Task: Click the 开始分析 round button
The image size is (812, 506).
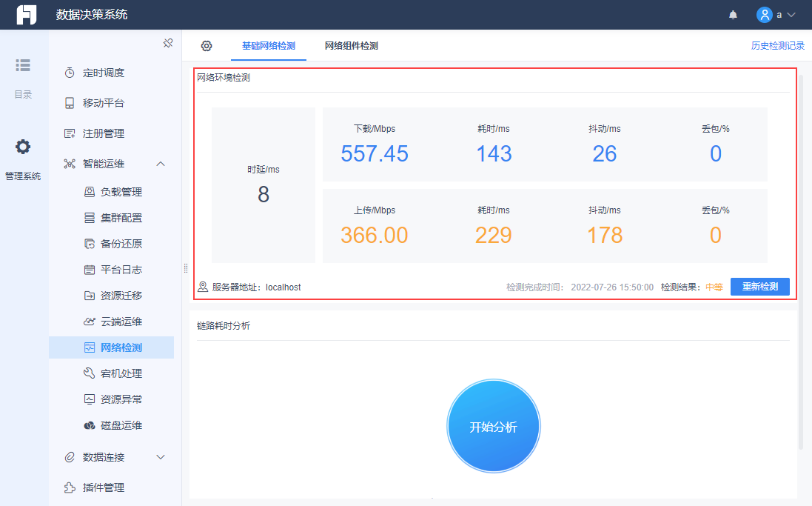Action: click(x=493, y=426)
